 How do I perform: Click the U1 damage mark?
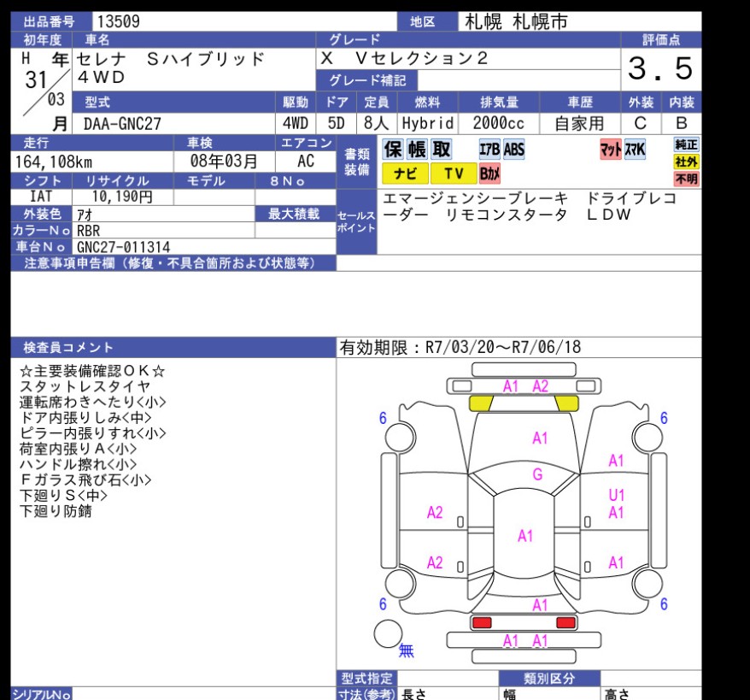pos(617,495)
